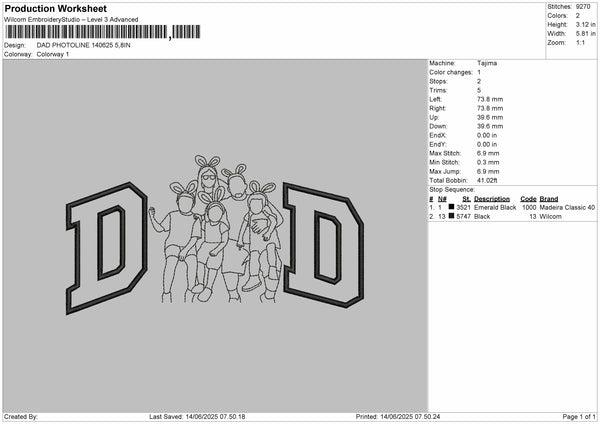
Task: Select the Stitches value '9270'
Action: (x=583, y=7)
